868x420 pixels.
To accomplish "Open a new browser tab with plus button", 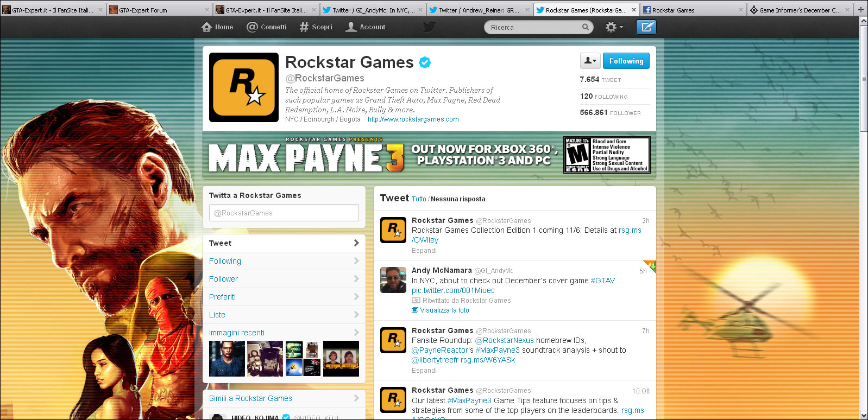I will click(x=861, y=10).
